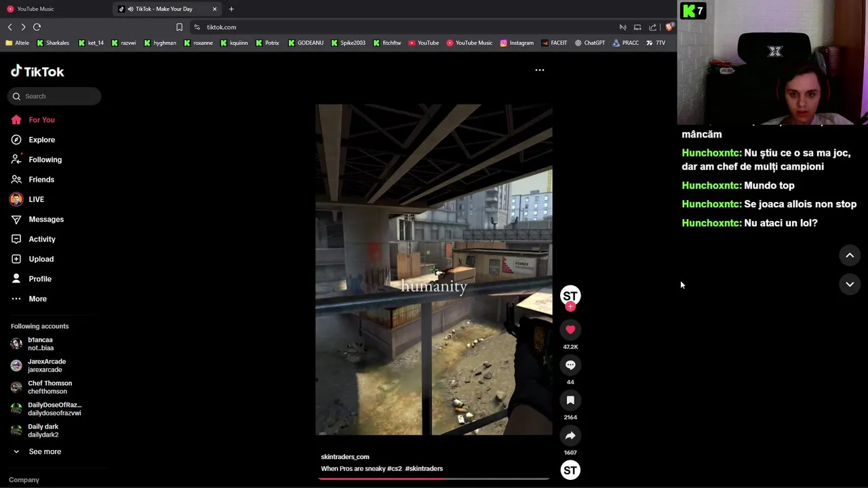The height and width of the screenshot is (488, 868).
Task: Open JarexArcade followed account
Action: (39, 365)
